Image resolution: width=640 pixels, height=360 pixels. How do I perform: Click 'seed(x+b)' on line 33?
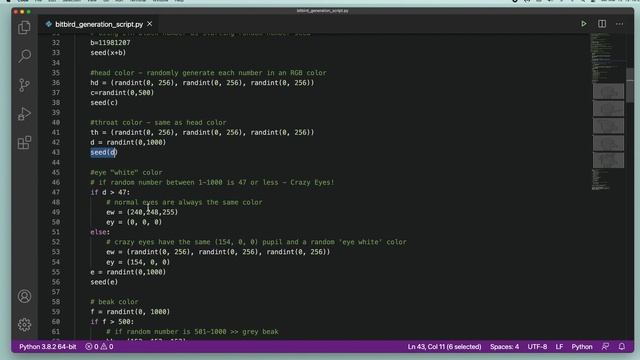tap(108, 53)
